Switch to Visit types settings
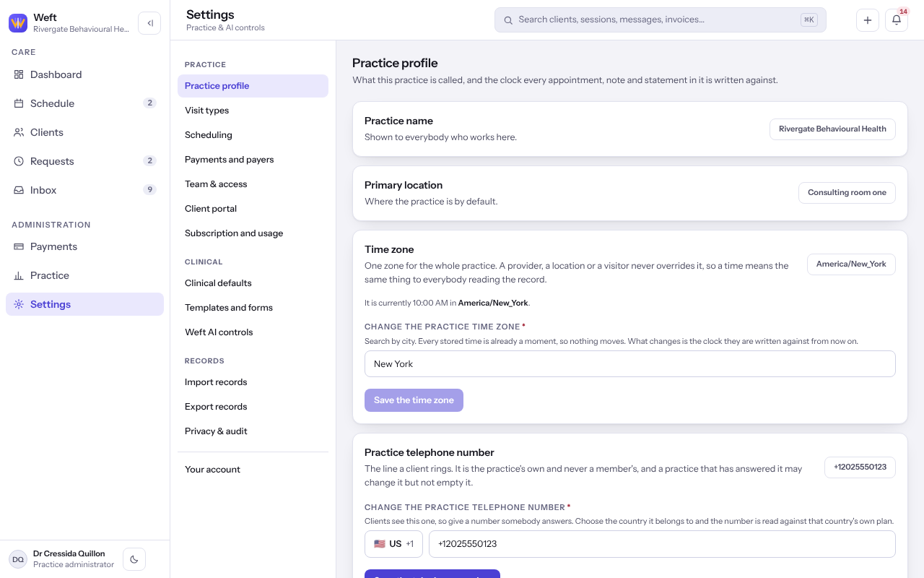924x578 pixels. tap(253, 111)
